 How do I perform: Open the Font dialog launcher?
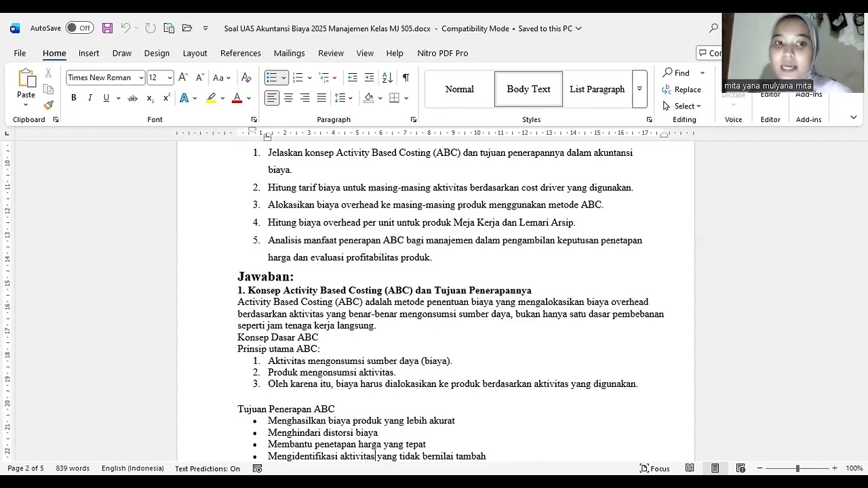click(x=254, y=120)
